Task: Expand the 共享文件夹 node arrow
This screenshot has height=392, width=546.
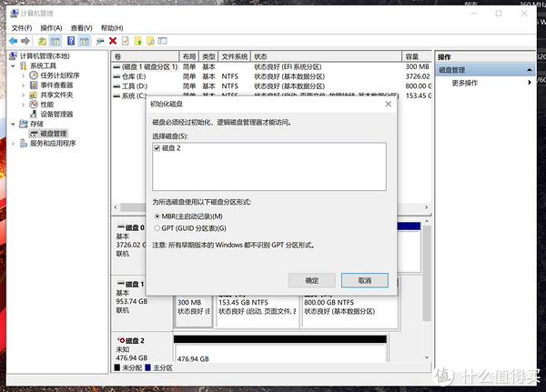Action: click(23, 95)
